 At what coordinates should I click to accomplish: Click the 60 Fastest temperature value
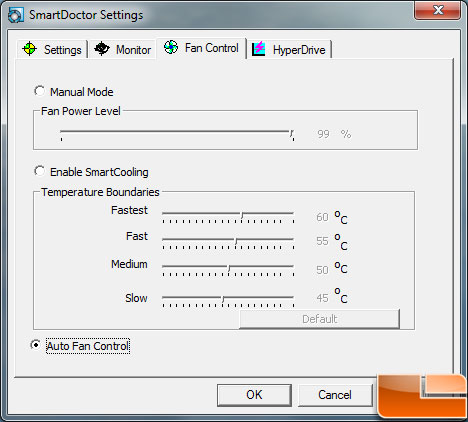click(x=322, y=217)
